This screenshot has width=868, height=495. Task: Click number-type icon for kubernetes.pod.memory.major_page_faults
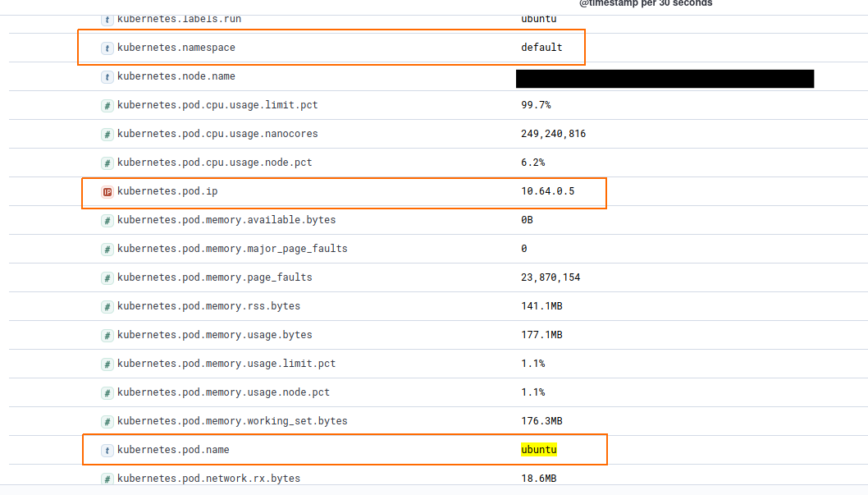point(107,250)
